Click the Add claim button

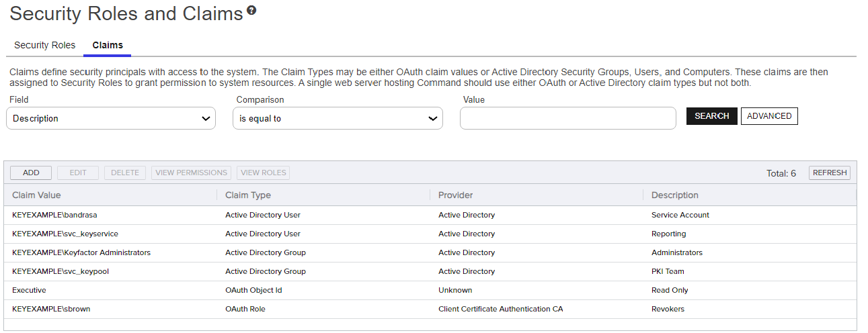click(31, 173)
